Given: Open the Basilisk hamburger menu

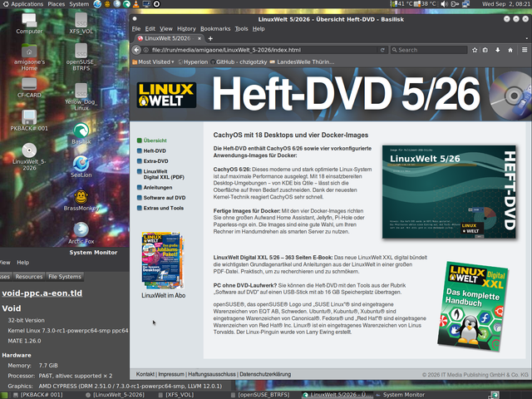Looking at the screenshot, I should tap(525, 50).
